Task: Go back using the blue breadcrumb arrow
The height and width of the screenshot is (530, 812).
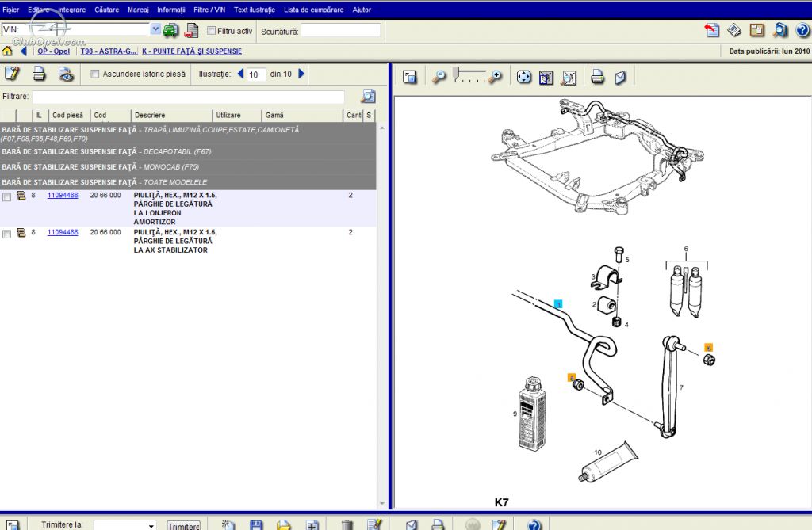Action: 23,51
